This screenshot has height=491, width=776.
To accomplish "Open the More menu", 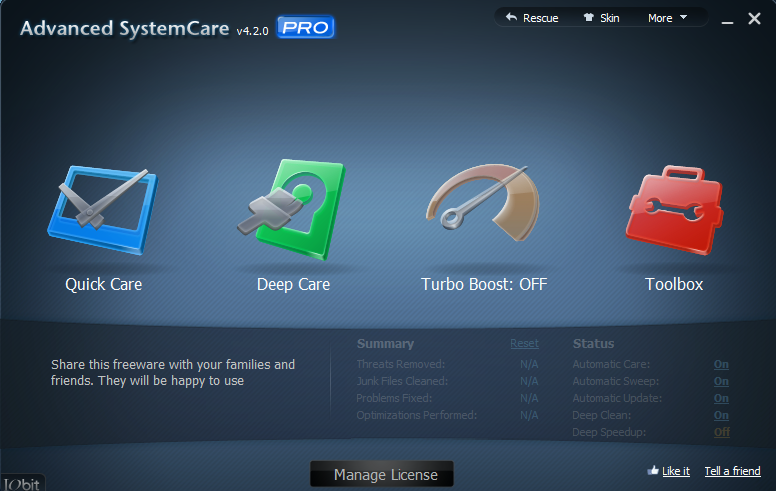I will point(668,18).
